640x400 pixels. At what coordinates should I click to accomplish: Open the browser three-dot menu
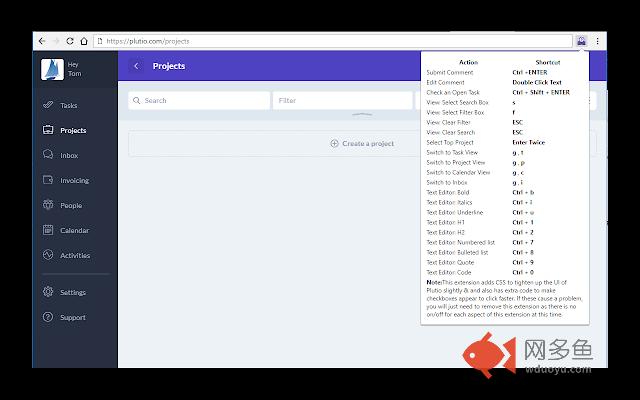pos(598,41)
